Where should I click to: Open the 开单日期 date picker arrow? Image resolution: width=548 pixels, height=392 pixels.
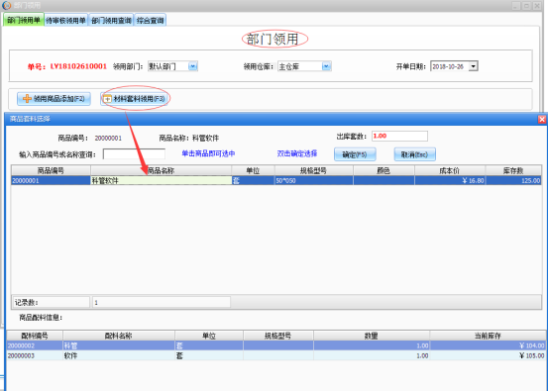[474, 66]
